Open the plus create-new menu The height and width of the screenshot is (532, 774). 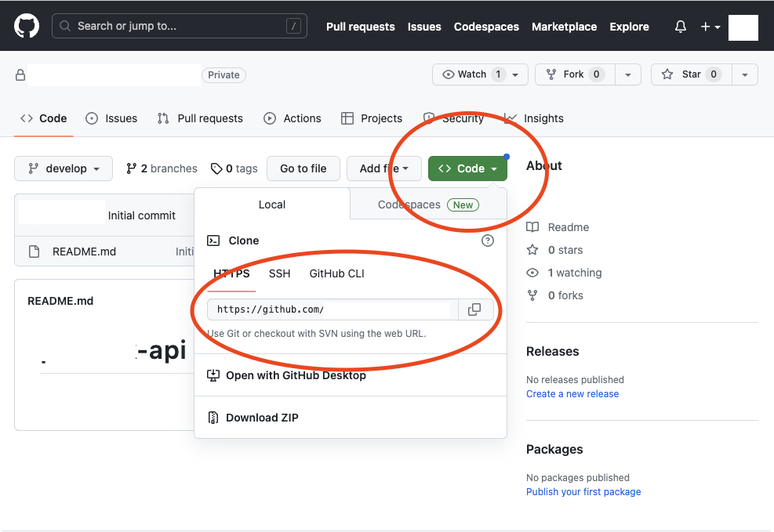coord(710,27)
